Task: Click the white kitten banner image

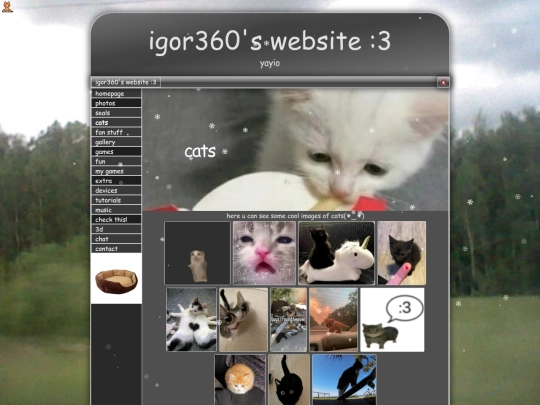Action: pos(295,150)
